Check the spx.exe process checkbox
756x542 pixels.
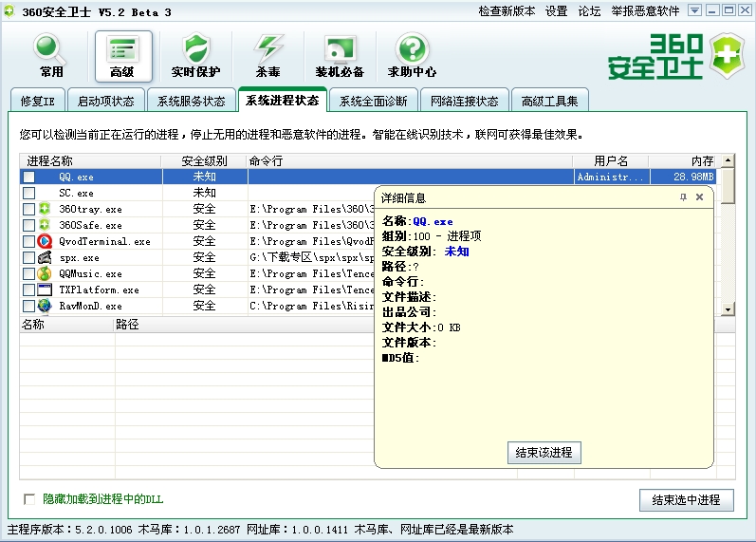28,258
